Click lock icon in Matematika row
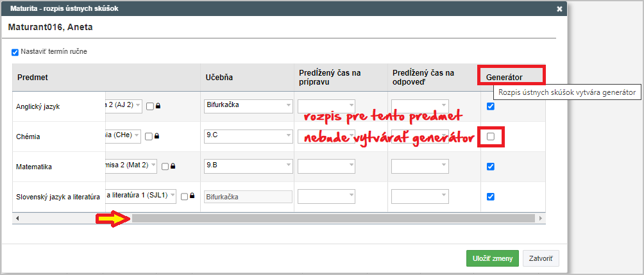The image size is (644, 275). point(173,167)
